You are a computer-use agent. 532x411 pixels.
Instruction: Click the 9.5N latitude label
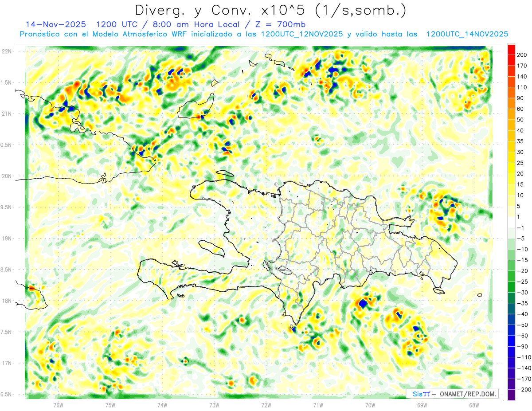tap(6, 207)
